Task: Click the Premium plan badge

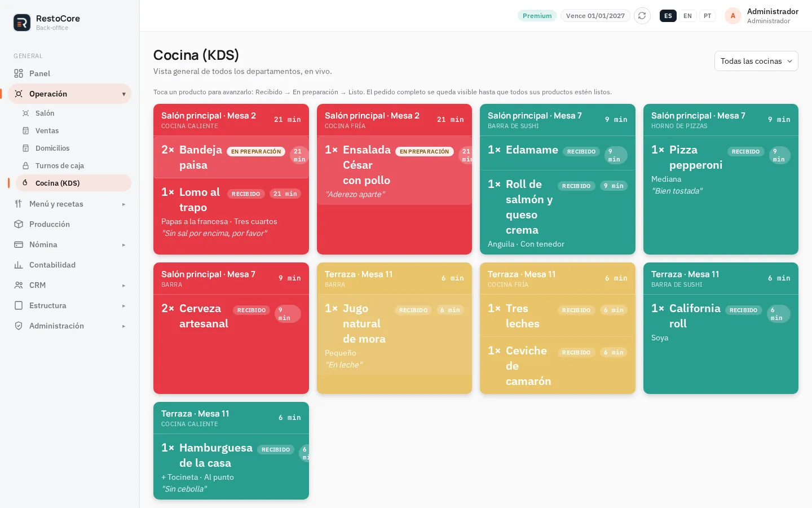Action: (x=537, y=16)
